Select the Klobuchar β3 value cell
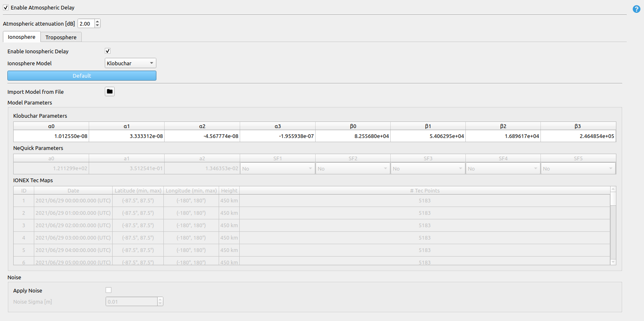Image resolution: width=644 pixels, height=321 pixels. (578, 136)
